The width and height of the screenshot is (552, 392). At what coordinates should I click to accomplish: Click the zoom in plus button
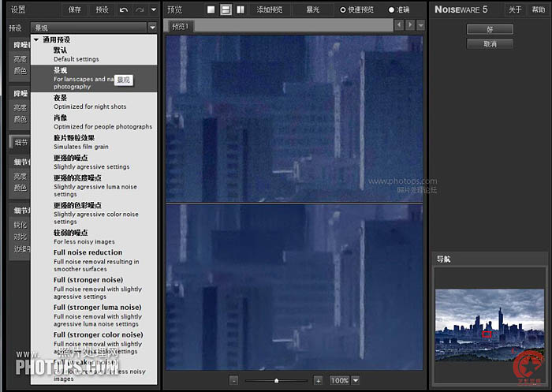tap(318, 380)
